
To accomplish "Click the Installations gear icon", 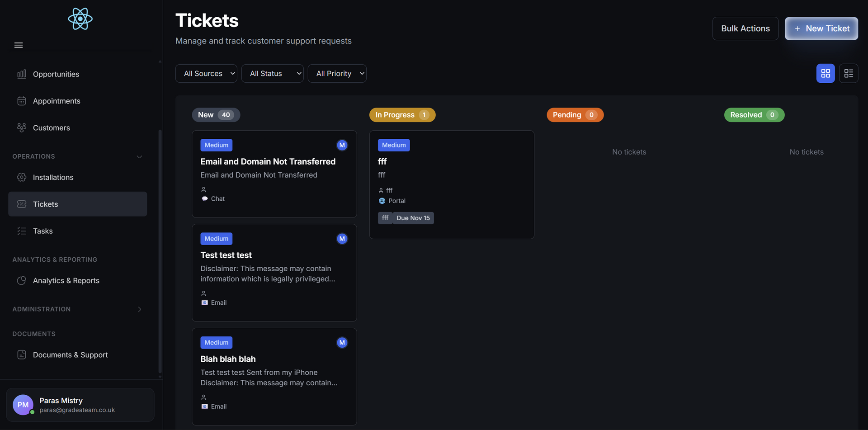I will 22,177.
